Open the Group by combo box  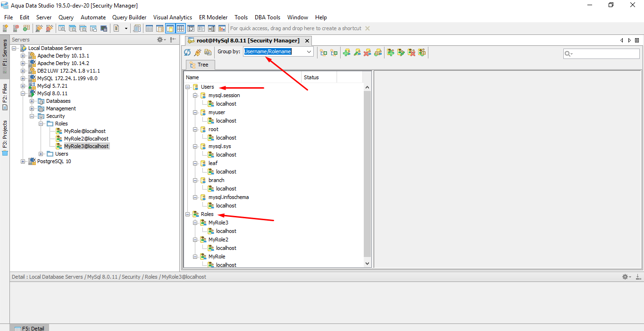point(278,52)
